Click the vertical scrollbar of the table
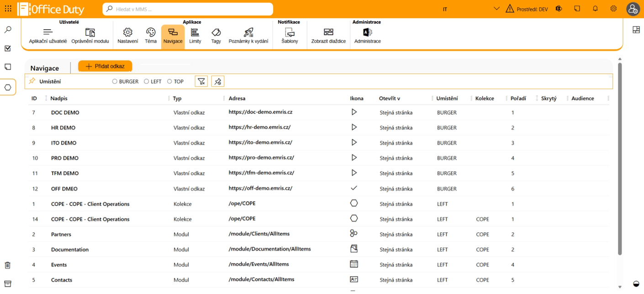Image resolution: width=644 pixels, height=294 pixels. (620, 159)
